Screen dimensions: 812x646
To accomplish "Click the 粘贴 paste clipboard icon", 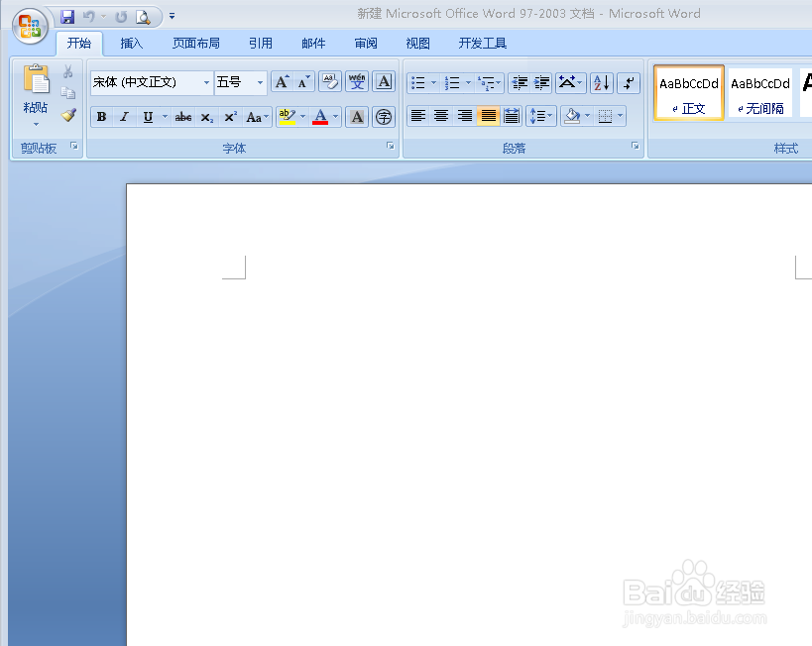I will tap(36, 79).
